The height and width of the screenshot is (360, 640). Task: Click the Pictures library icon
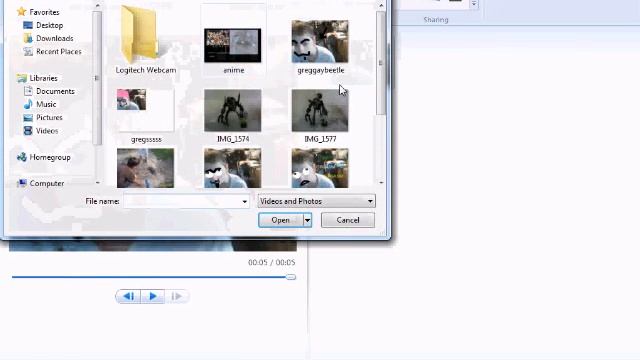tap(28, 118)
